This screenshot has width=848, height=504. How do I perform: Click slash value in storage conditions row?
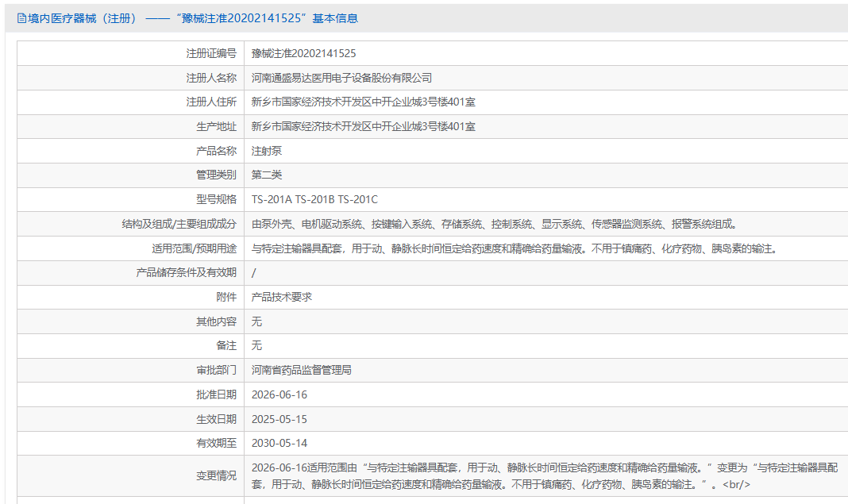tap(253, 272)
